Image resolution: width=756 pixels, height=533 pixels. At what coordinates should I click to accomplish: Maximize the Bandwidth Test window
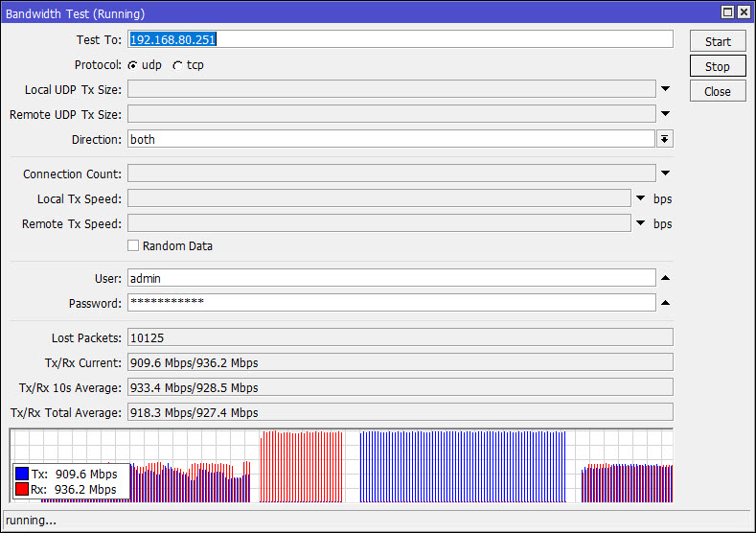(x=727, y=12)
